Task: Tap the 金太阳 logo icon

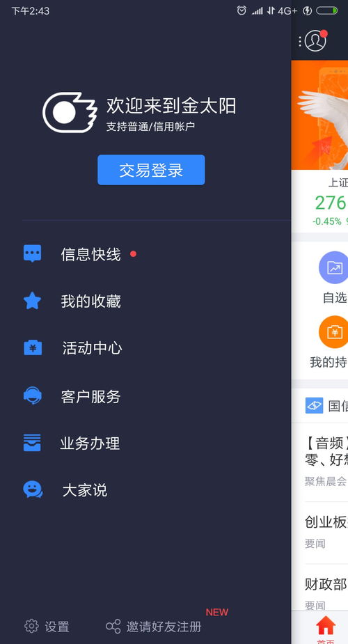Action: click(x=70, y=113)
